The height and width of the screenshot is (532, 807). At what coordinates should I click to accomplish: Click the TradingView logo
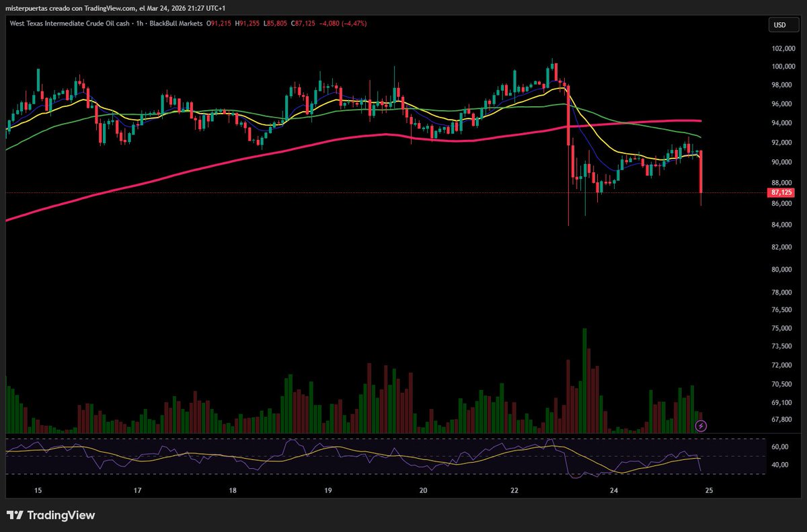click(51, 516)
